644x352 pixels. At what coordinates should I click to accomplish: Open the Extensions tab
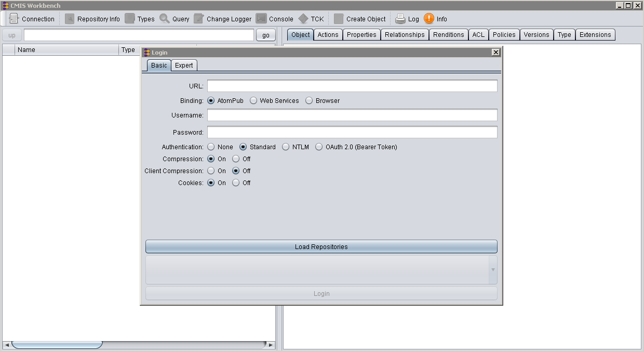coord(595,35)
